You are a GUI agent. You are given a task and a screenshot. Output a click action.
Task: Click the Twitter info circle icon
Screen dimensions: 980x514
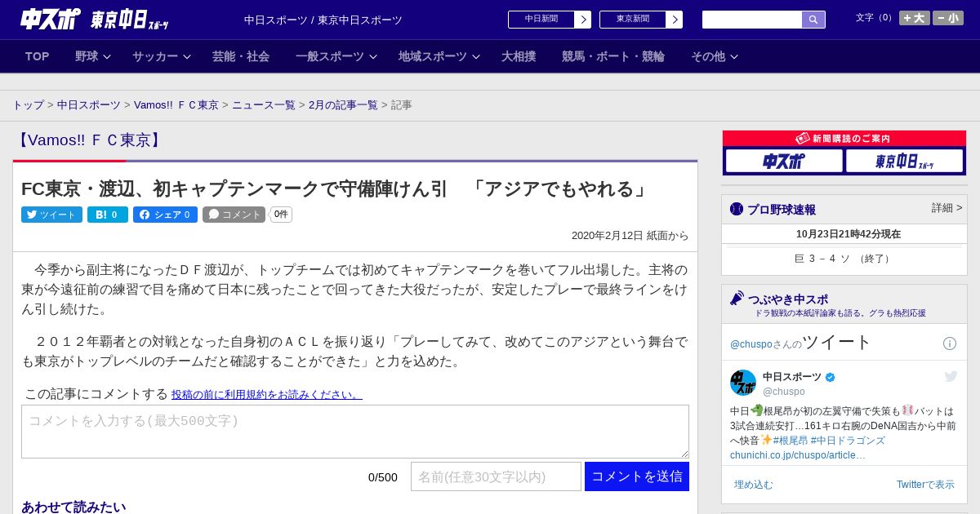point(950,343)
